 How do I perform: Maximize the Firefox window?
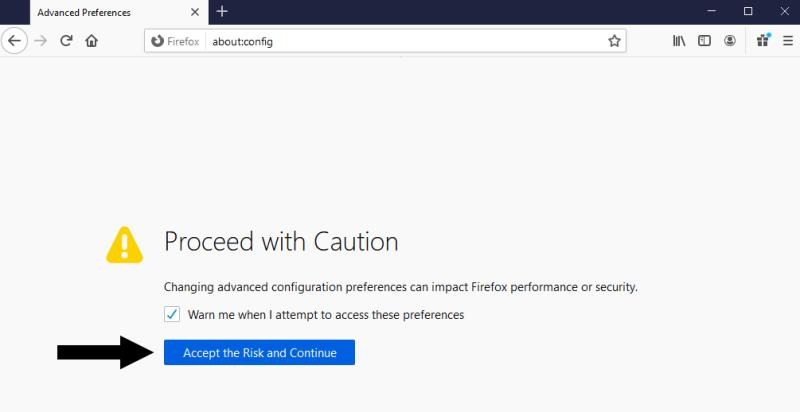coord(748,11)
